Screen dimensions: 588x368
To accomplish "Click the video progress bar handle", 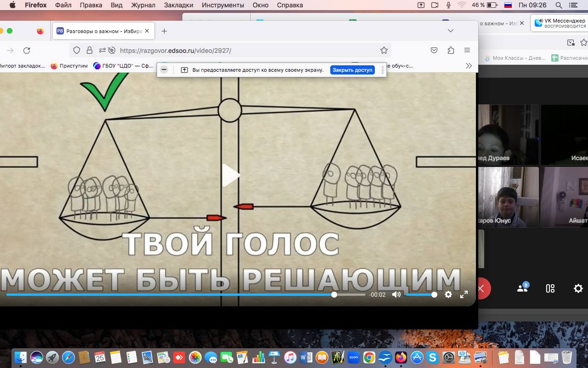I will tap(334, 294).
